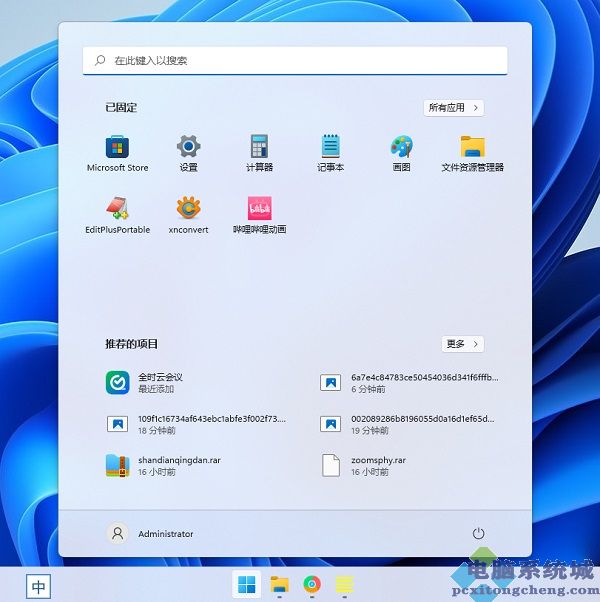
Task: Open image file 002089286b8196055d0a16d1ef65d
Action: point(407,424)
